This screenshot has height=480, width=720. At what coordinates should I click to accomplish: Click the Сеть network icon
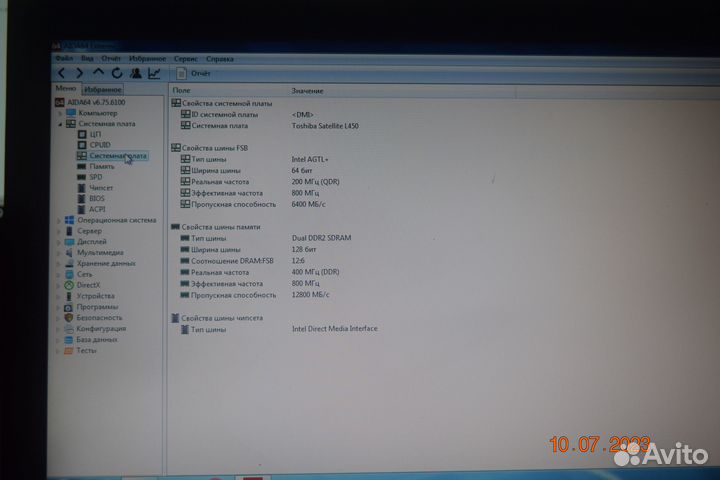69,274
